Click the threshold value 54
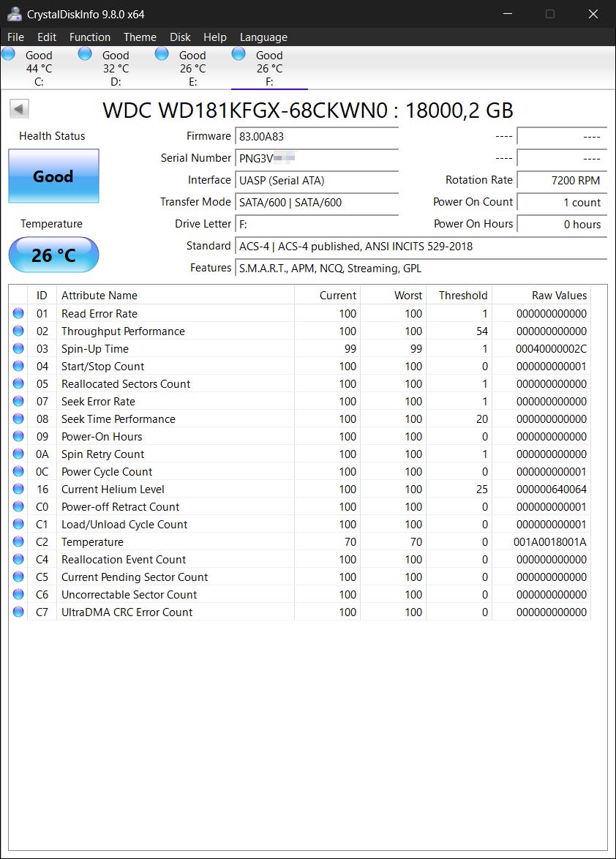The image size is (616, 859). pos(482,331)
